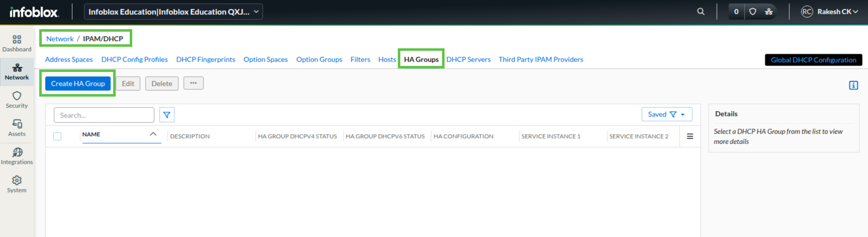Click the HA GROUP DHCPV6 STATUS column header
The width and height of the screenshot is (868, 237).
[x=385, y=136]
